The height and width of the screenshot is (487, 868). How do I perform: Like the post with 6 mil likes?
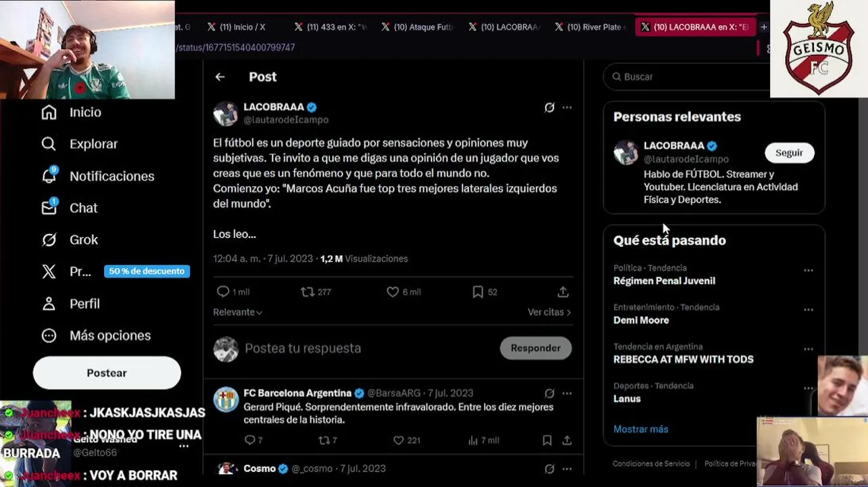[393, 292]
